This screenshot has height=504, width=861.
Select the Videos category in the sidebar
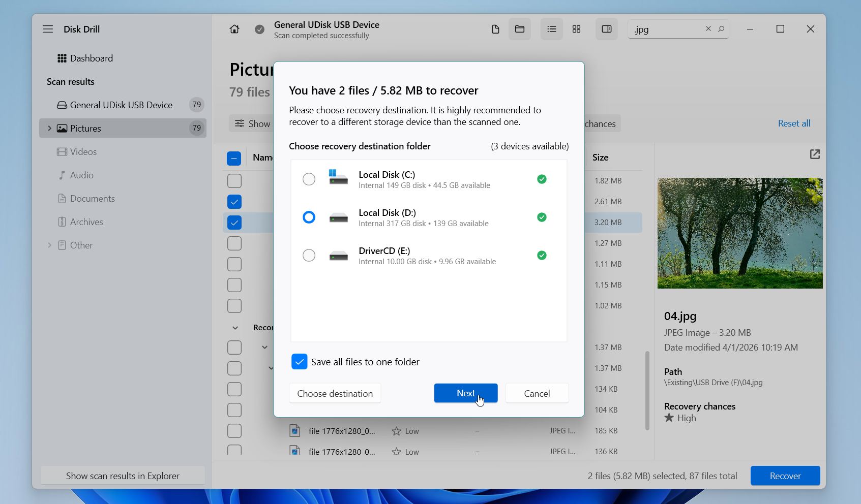(x=83, y=151)
